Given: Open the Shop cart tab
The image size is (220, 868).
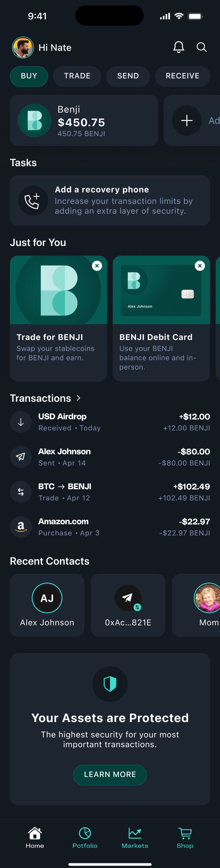Looking at the screenshot, I should tap(185, 837).
